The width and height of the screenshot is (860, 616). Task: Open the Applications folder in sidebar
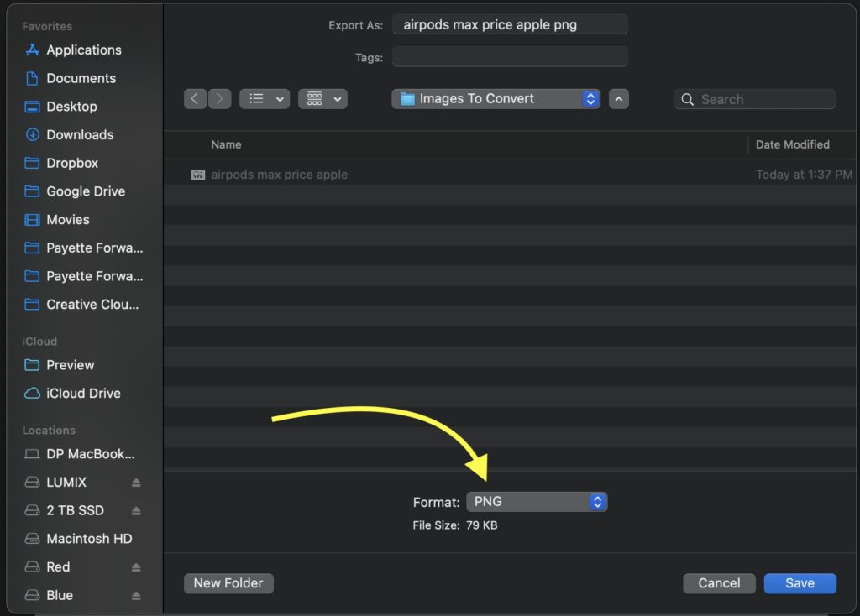pyautogui.click(x=84, y=50)
